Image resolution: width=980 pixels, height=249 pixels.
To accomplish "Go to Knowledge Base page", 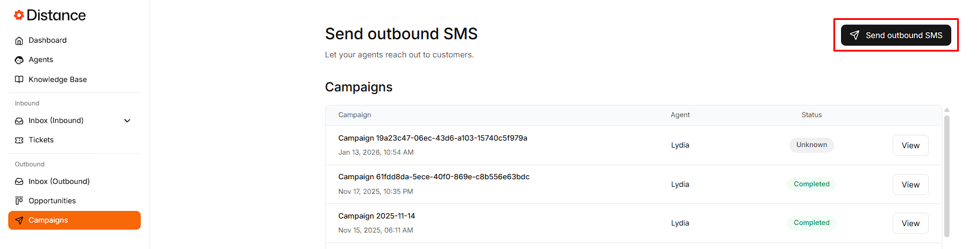I will [x=57, y=80].
